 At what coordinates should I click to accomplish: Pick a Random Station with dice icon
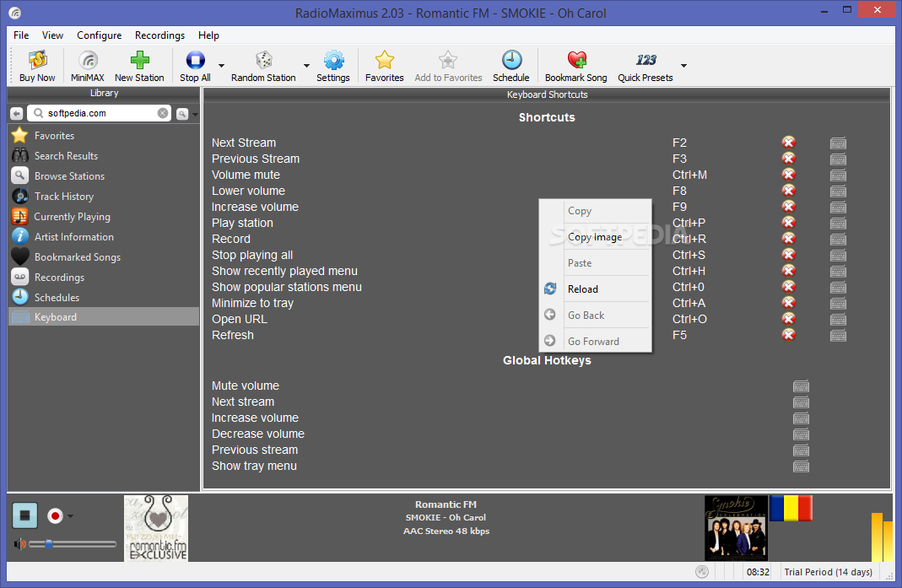pyautogui.click(x=263, y=66)
